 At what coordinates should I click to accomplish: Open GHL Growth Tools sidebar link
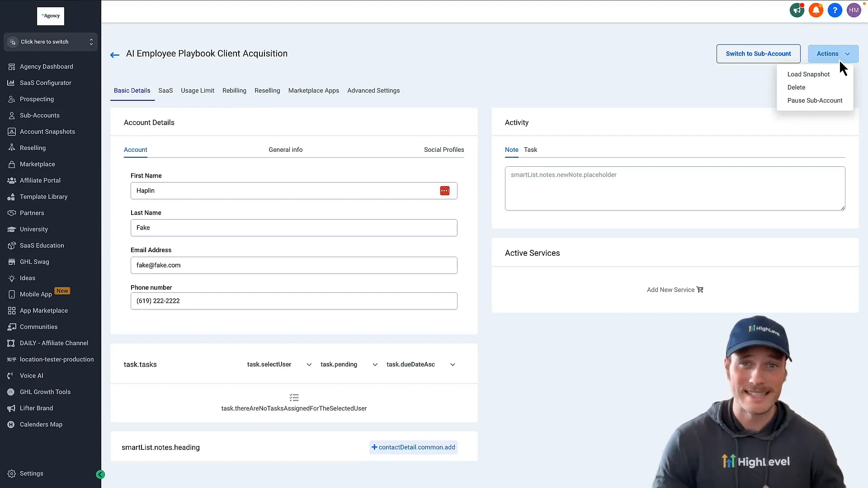click(45, 392)
